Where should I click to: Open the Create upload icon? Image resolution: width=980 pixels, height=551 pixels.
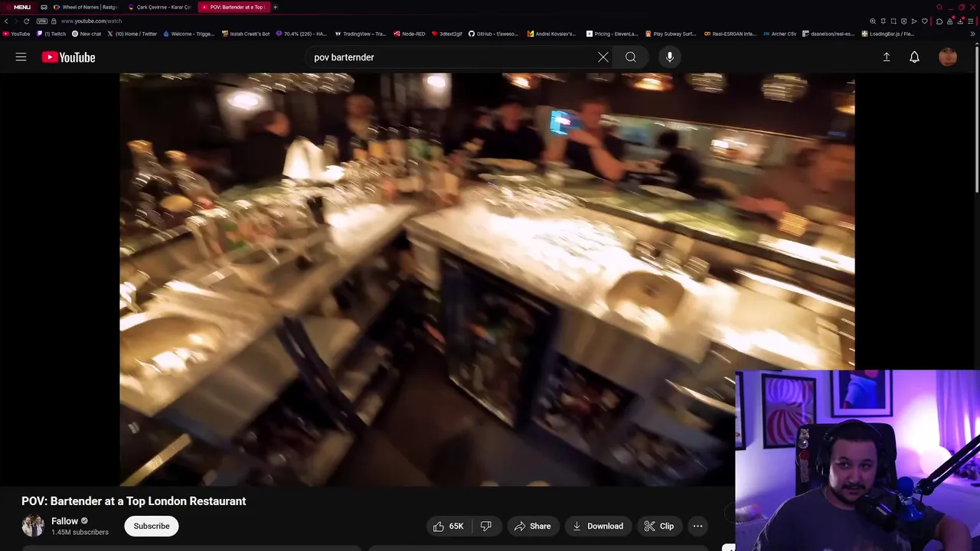pyautogui.click(x=887, y=57)
